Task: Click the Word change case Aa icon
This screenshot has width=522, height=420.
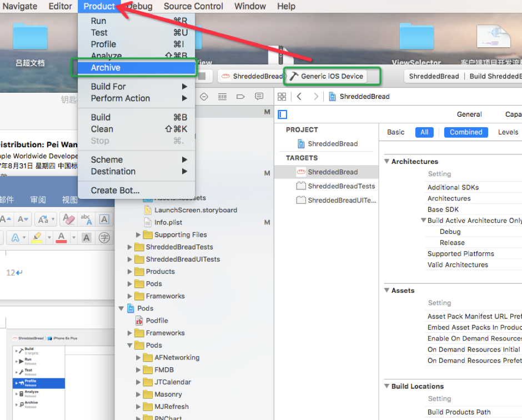Action: (x=43, y=219)
